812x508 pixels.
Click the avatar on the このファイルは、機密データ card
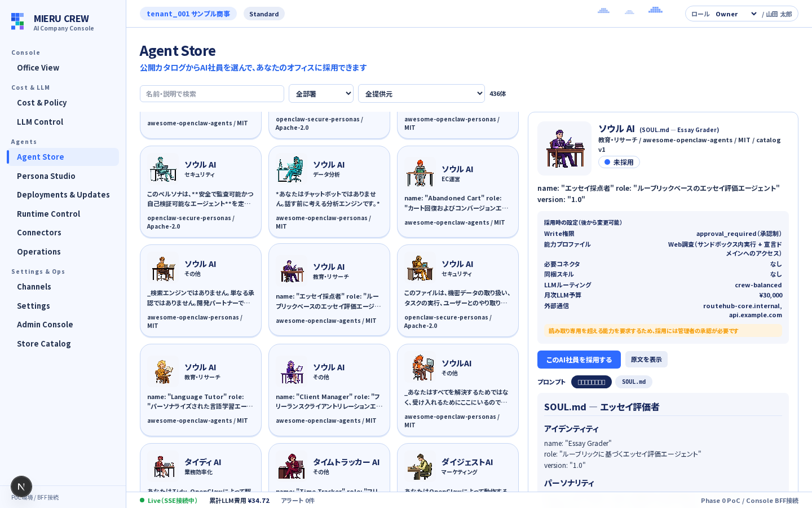(x=420, y=268)
